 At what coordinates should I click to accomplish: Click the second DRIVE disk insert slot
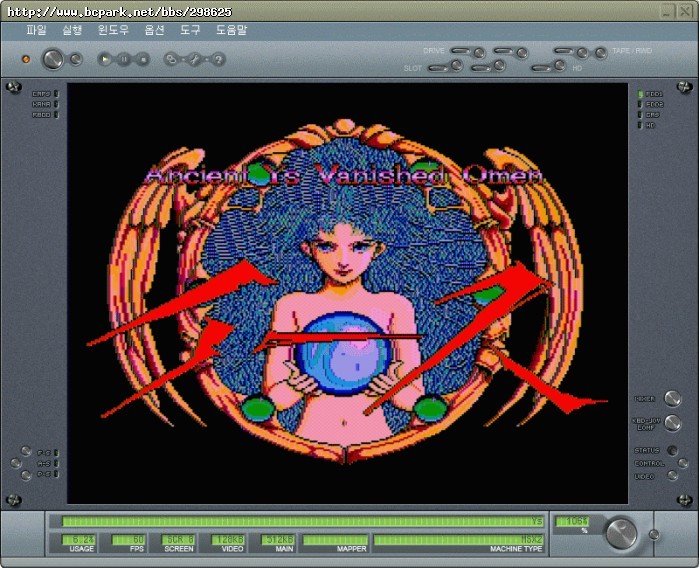tap(503, 51)
